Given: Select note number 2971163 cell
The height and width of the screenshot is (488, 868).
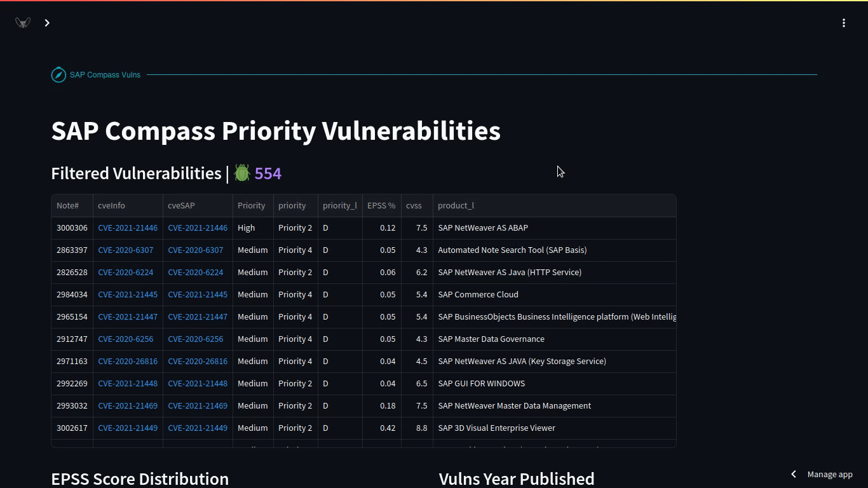Looking at the screenshot, I should (72, 362).
